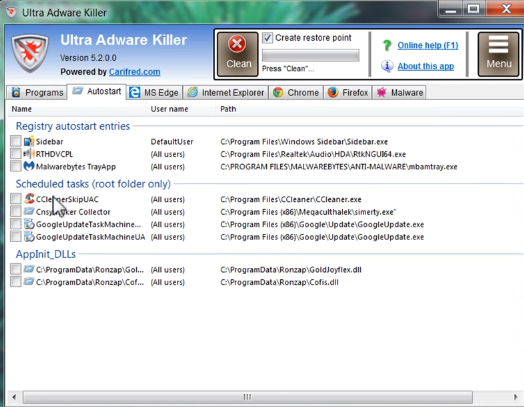The height and width of the screenshot is (407, 524).
Task: Switch to the Programs tab
Action: pyautogui.click(x=37, y=92)
